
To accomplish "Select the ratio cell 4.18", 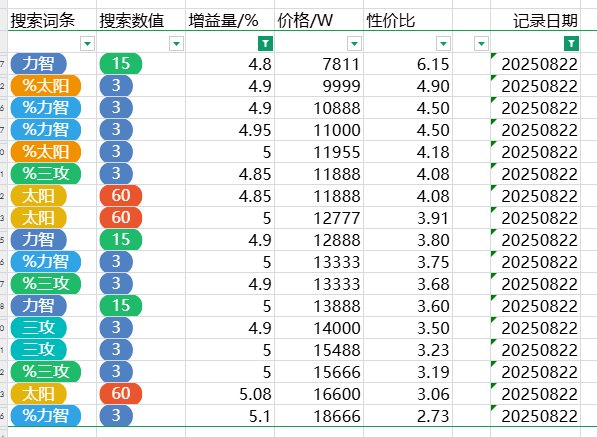I will (408, 152).
